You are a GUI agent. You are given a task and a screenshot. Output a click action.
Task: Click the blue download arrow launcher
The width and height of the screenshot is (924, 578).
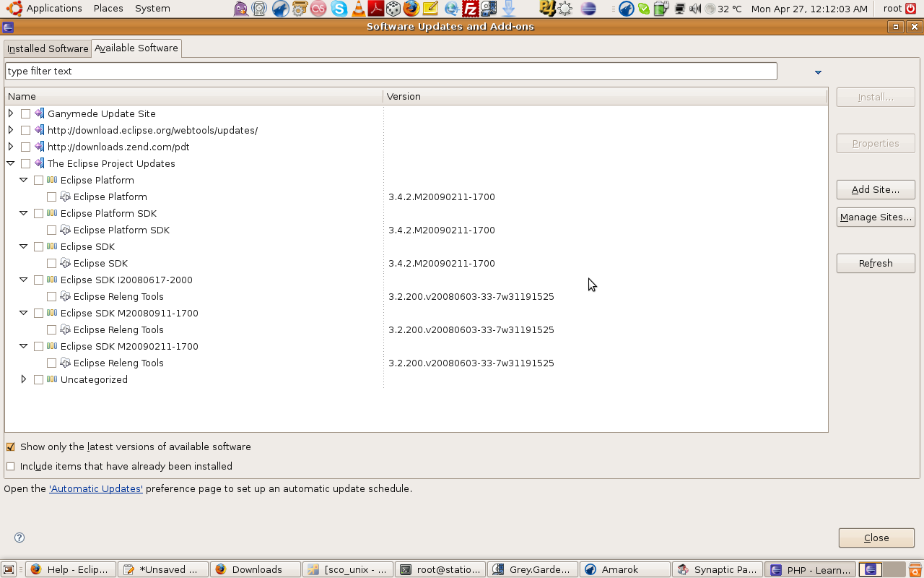tap(508, 9)
